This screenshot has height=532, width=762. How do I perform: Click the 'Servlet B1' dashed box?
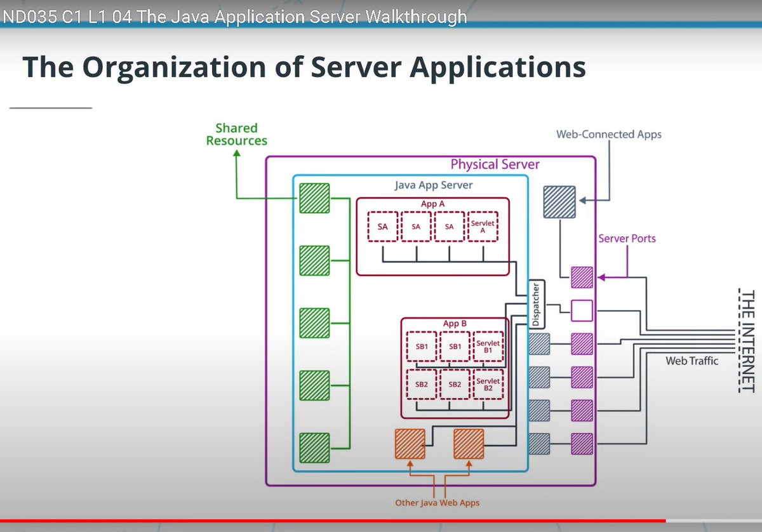coord(488,347)
